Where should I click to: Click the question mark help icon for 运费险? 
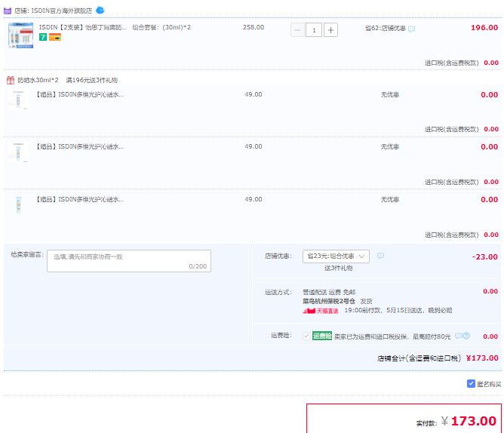click(466, 336)
